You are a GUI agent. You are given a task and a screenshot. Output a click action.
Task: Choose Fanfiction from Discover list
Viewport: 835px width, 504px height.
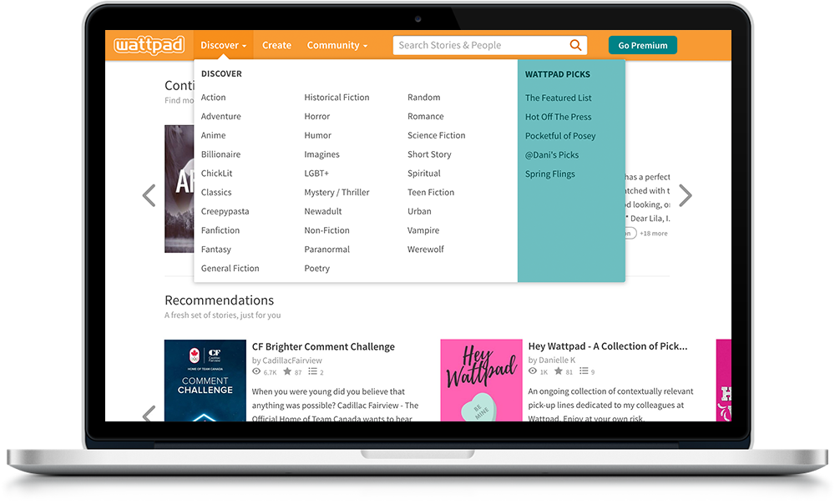pyautogui.click(x=220, y=230)
